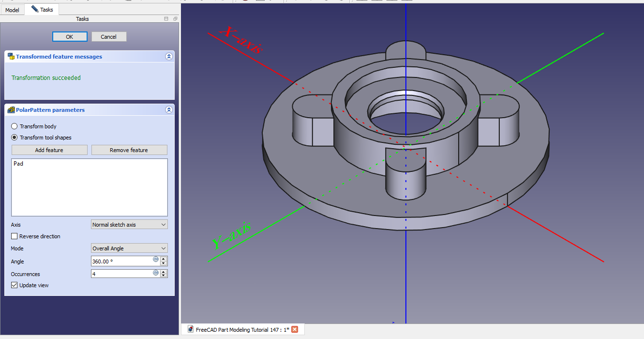
Task: Uncheck the Update view checkbox
Action: [x=15, y=285]
